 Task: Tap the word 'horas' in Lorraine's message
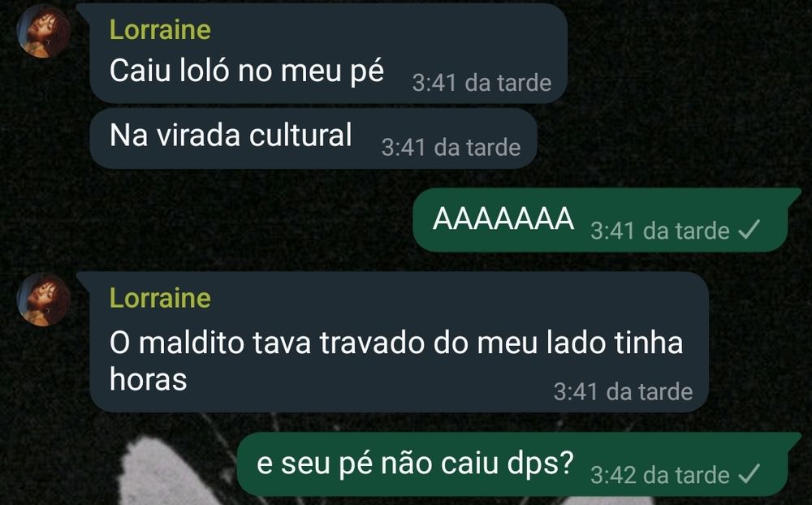point(148,379)
